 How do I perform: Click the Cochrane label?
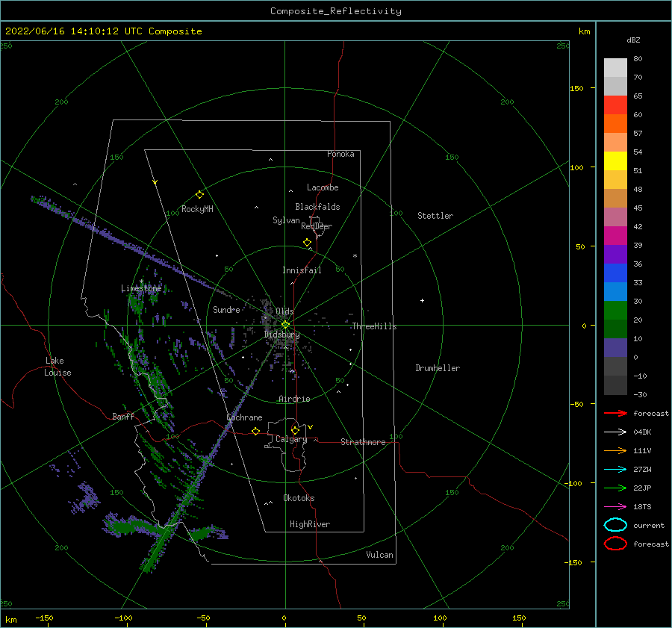tap(244, 417)
